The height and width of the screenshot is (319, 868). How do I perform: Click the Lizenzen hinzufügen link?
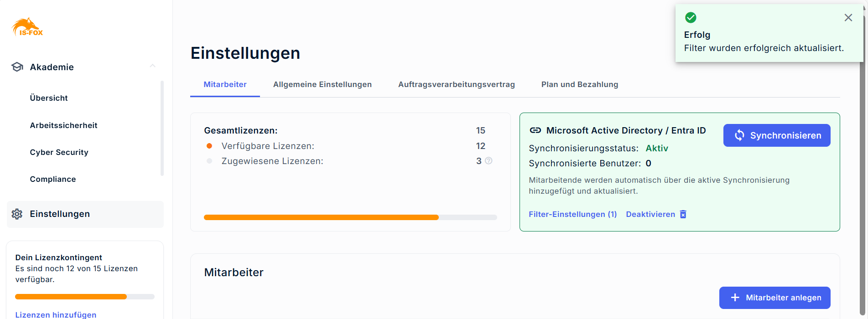click(56, 315)
